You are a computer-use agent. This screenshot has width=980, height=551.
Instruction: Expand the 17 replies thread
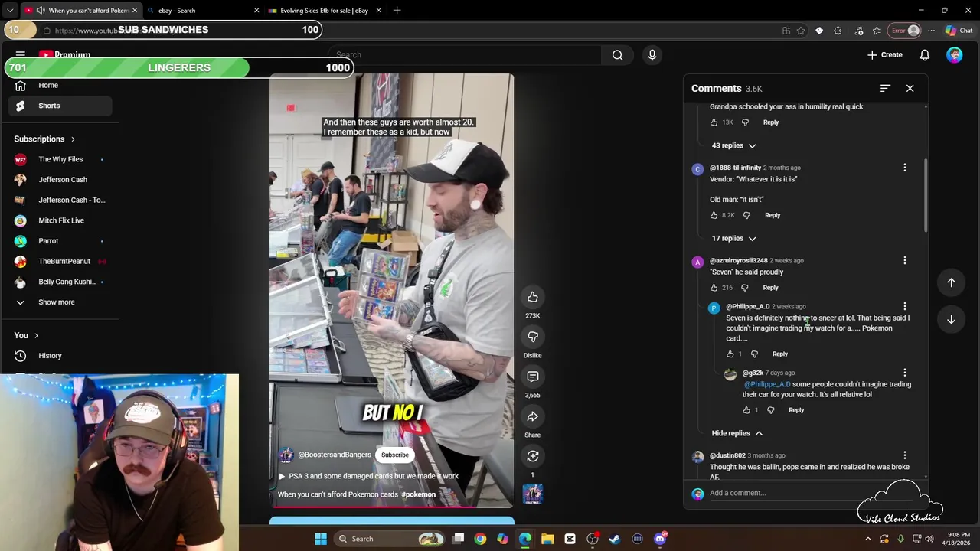pos(733,238)
